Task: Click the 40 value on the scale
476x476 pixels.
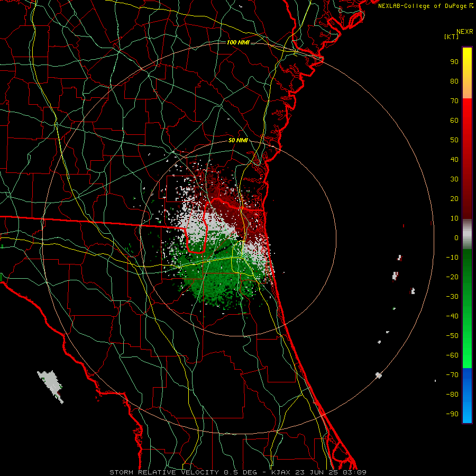Action: (x=454, y=160)
